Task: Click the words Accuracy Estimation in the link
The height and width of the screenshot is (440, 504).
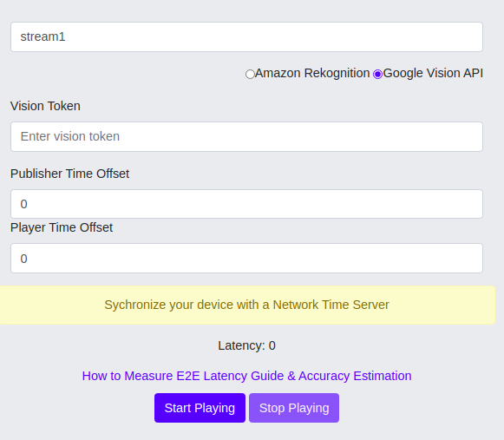Action: tap(355, 376)
